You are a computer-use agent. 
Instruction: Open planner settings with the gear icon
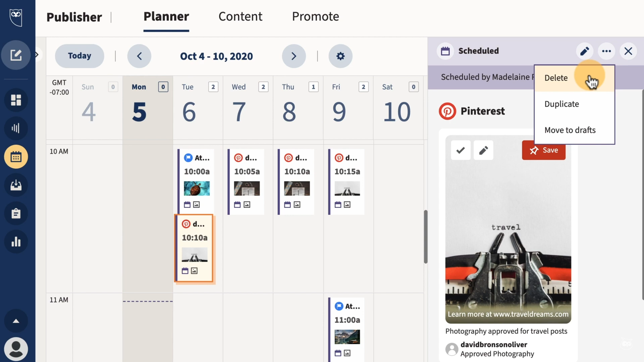pos(340,56)
